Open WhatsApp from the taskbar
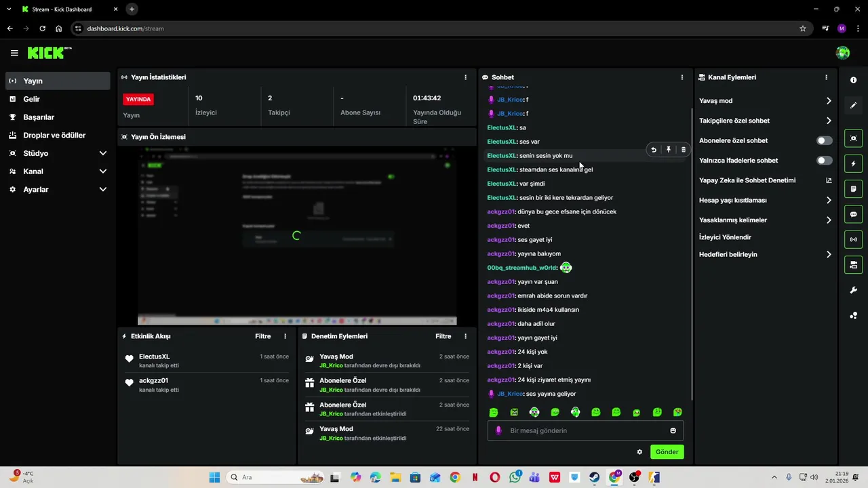 tap(515, 477)
